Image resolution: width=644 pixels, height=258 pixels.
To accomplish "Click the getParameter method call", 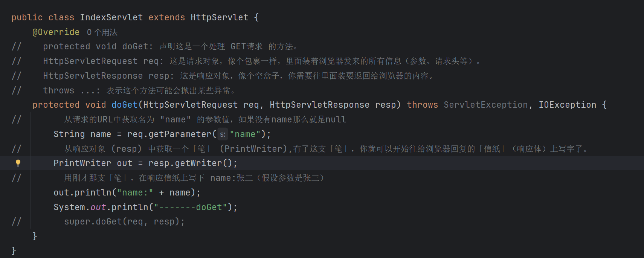I will coord(180,134).
